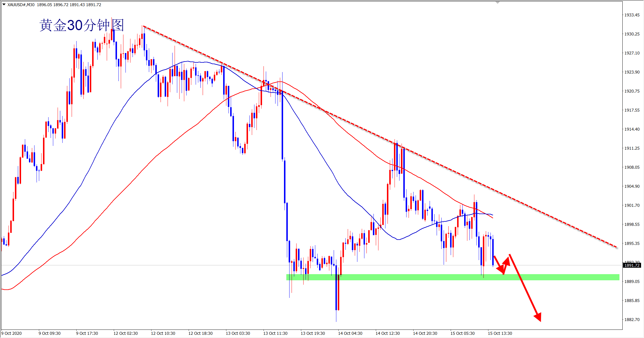Click the XAUUSD#,M30 chart header text
This screenshot has width=644, height=338.
[21, 5]
